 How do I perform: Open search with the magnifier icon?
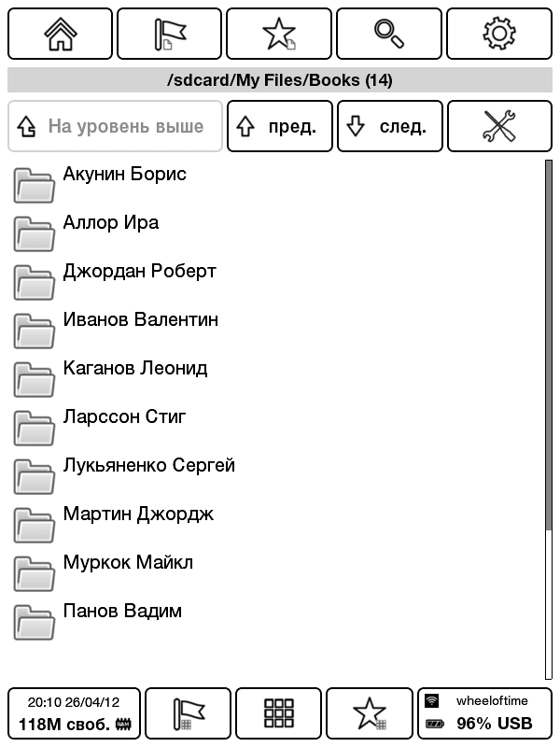click(388, 34)
